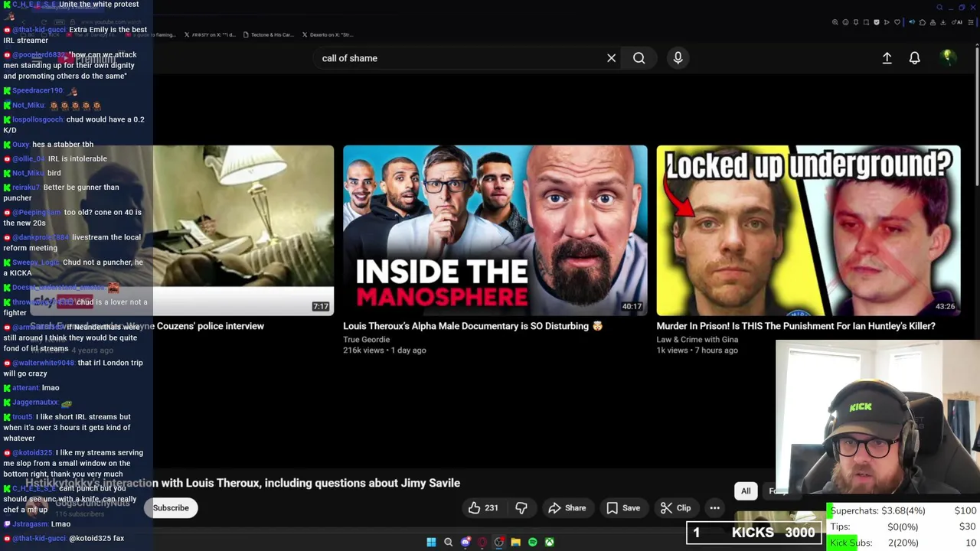Open Opera browser from the taskbar
Image resolution: width=980 pixels, height=551 pixels.
[482, 542]
